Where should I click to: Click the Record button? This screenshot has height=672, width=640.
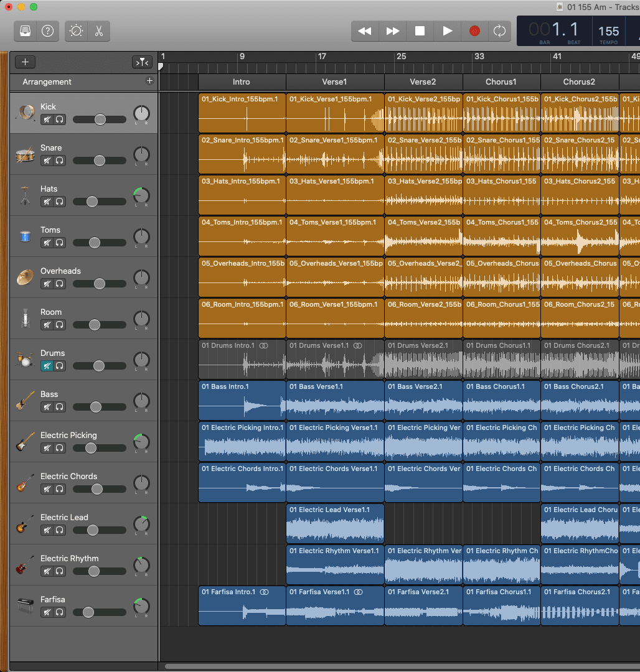click(x=474, y=31)
